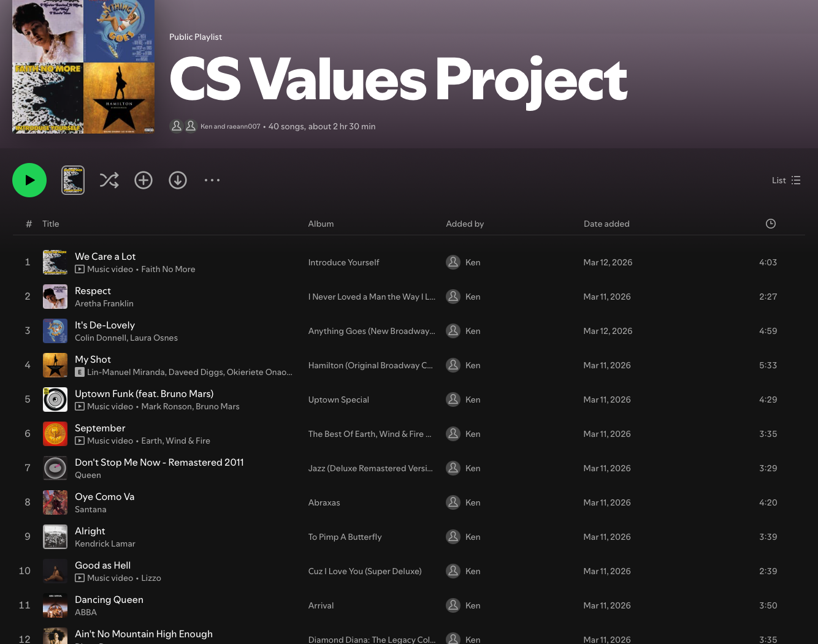Open Ken's profile from the My Shot row

point(473,365)
